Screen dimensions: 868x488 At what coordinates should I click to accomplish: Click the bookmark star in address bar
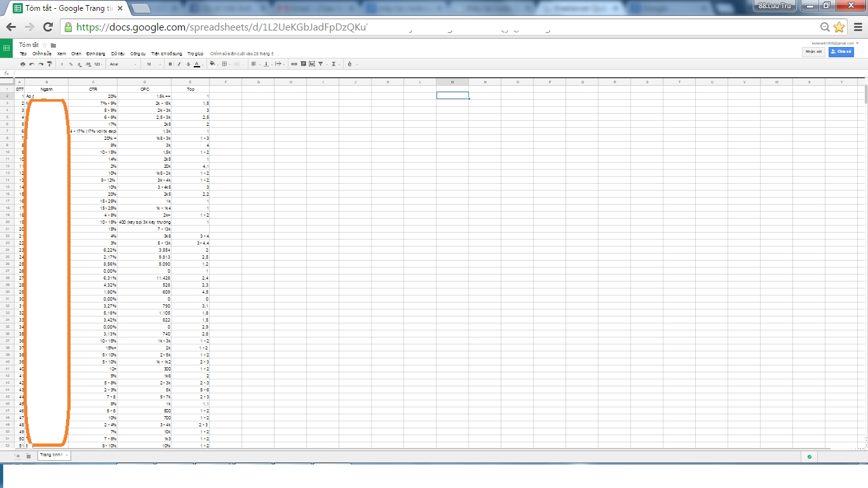[x=839, y=27]
